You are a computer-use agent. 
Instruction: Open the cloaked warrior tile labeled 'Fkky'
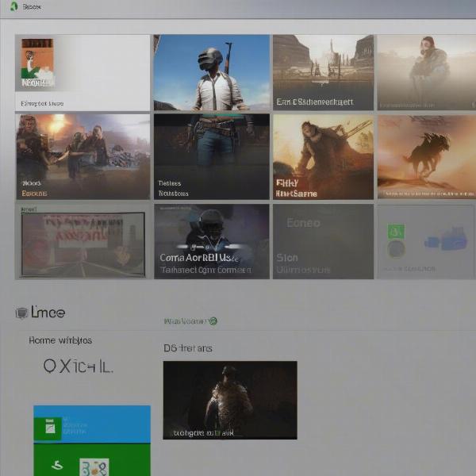coord(323,156)
